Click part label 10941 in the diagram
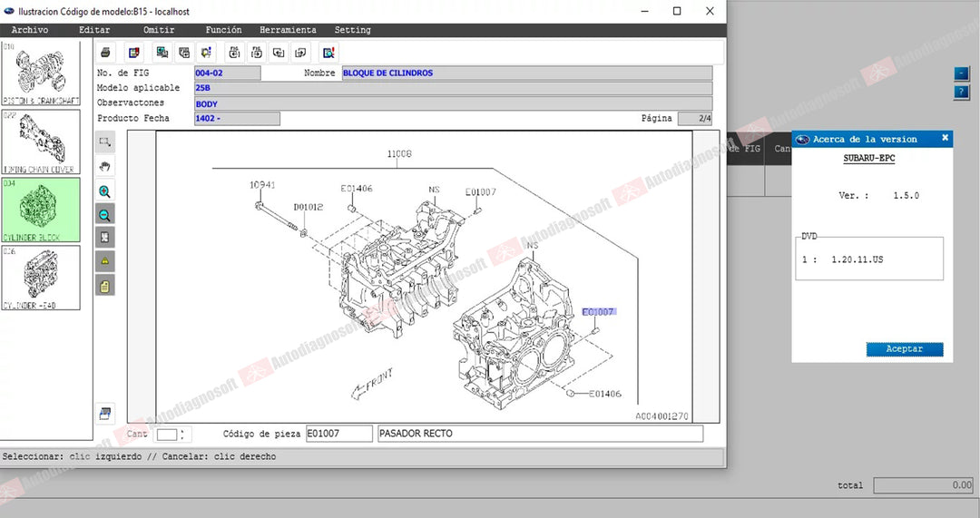 [x=262, y=185]
